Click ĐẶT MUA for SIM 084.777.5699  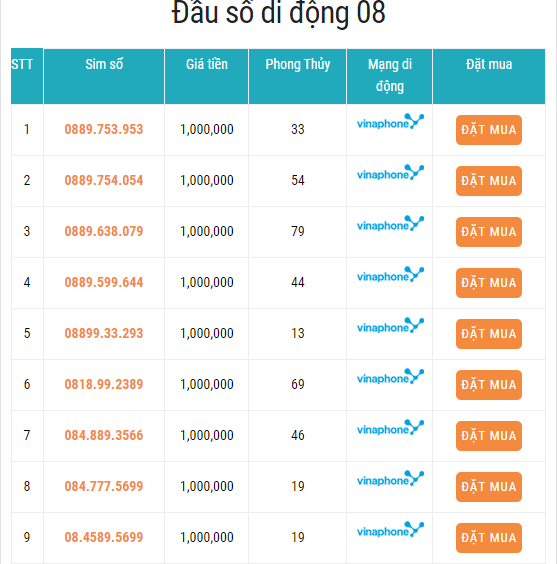click(x=489, y=487)
